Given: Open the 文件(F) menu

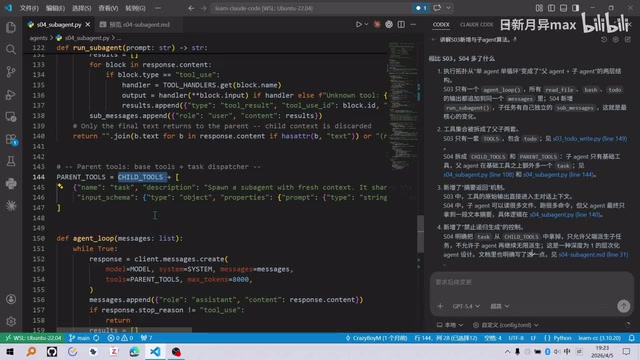Looking at the screenshot, I should [29, 8].
